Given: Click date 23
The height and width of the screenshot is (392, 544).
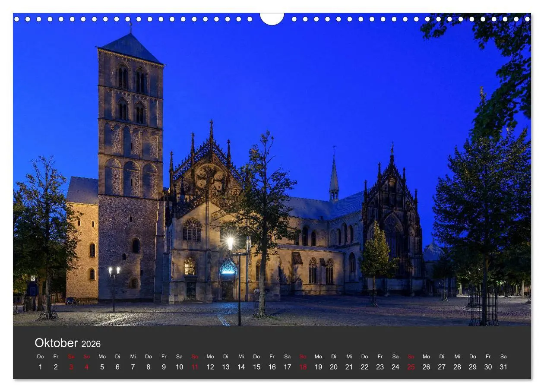Looking at the screenshot, I should click(x=380, y=367).
